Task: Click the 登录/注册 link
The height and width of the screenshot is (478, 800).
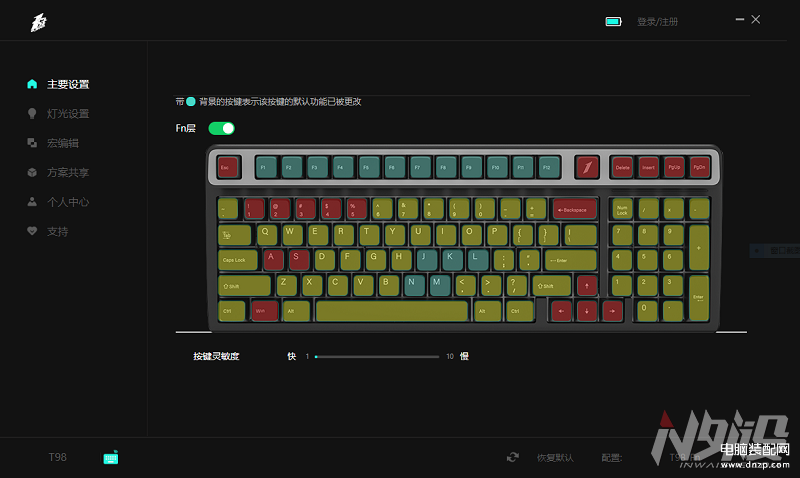Action: [657, 21]
